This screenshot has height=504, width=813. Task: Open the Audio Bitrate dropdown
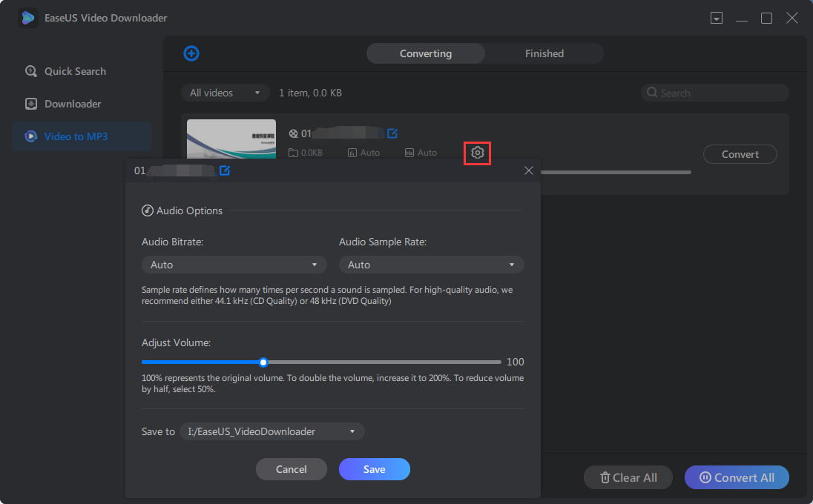[234, 265]
